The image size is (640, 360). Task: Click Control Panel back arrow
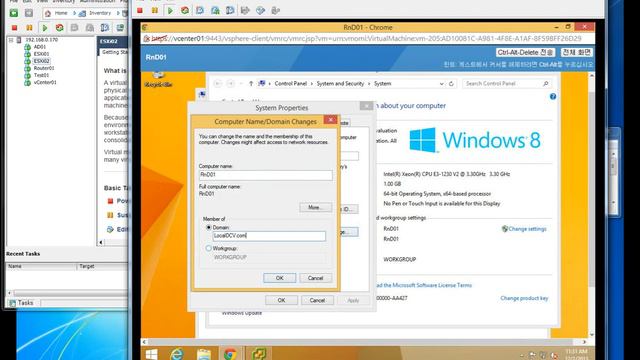pos(218,84)
